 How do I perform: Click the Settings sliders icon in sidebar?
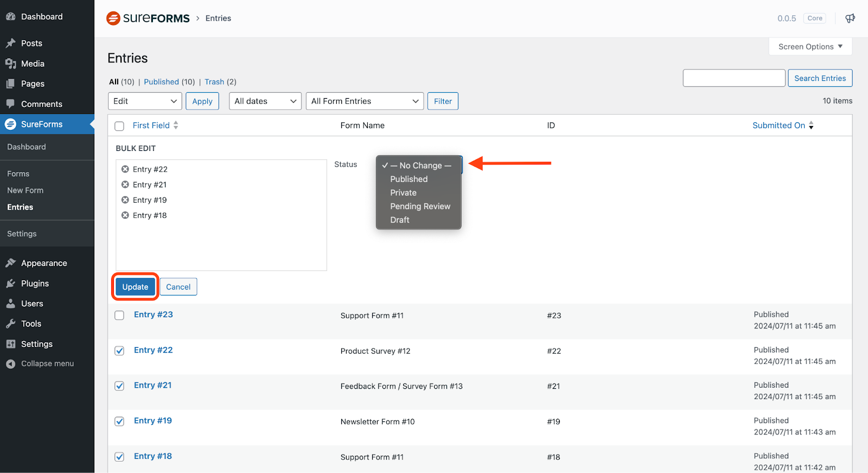point(10,344)
